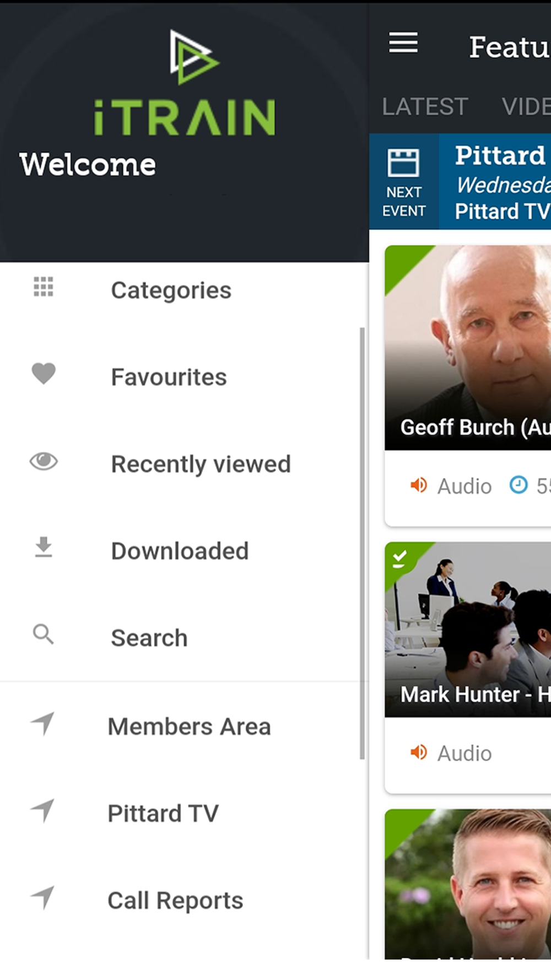Click the side menu scrollbar

[x=362, y=543]
